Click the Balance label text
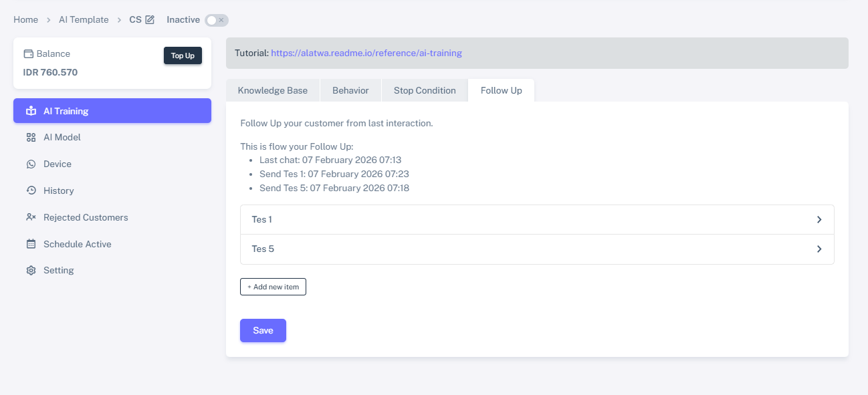This screenshot has width=868, height=395. [x=53, y=54]
